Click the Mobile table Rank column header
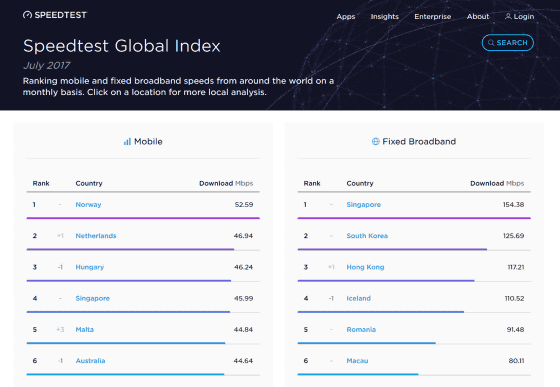The height and width of the screenshot is (387, 560). pos(41,183)
